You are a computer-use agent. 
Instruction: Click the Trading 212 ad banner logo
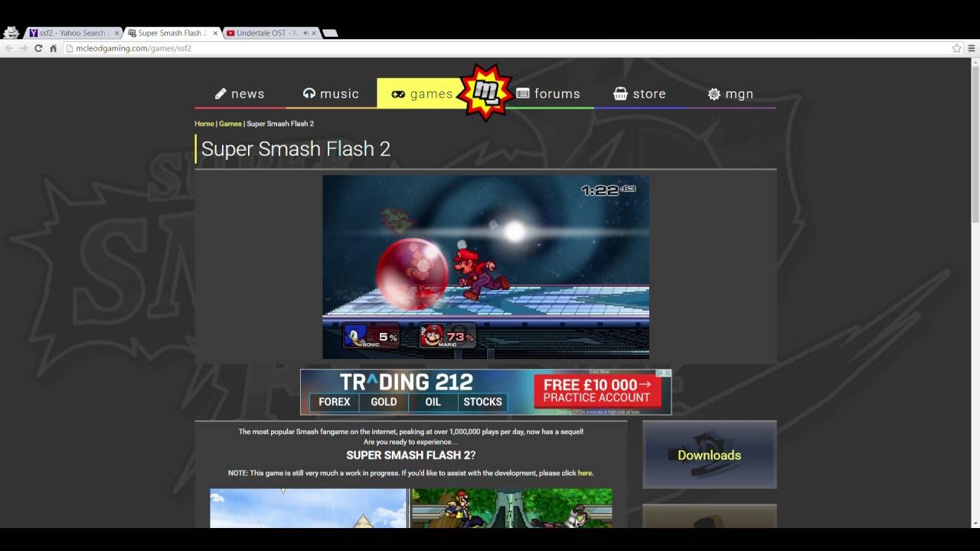click(x=406, y=382)
